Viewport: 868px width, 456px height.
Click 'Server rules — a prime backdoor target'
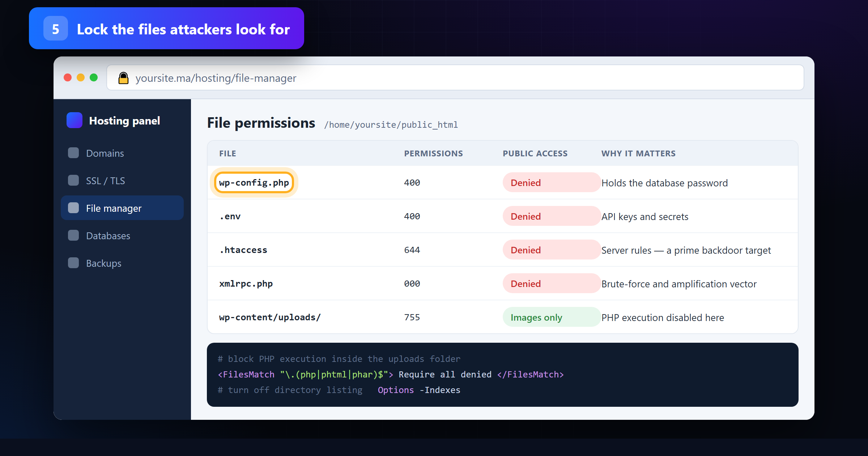pos(686,250)
